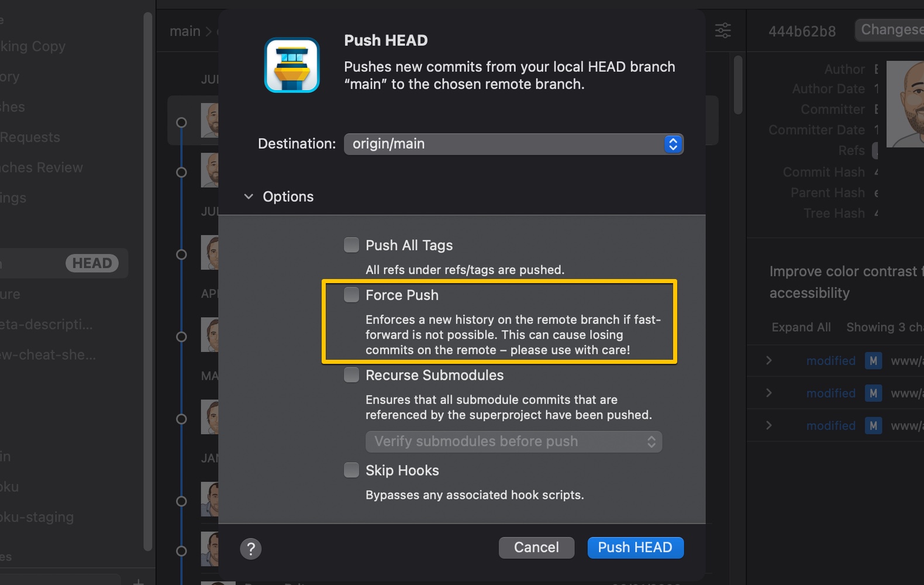Open help via the question mark icon
Image resolution: width=924 pixels, height=585 pixels.
(251, 549)
